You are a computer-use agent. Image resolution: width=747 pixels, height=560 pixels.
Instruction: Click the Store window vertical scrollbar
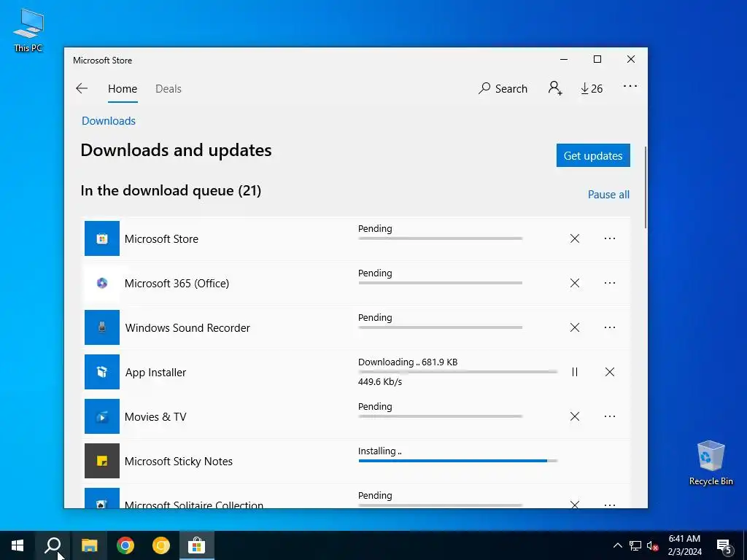click(646, 187)
